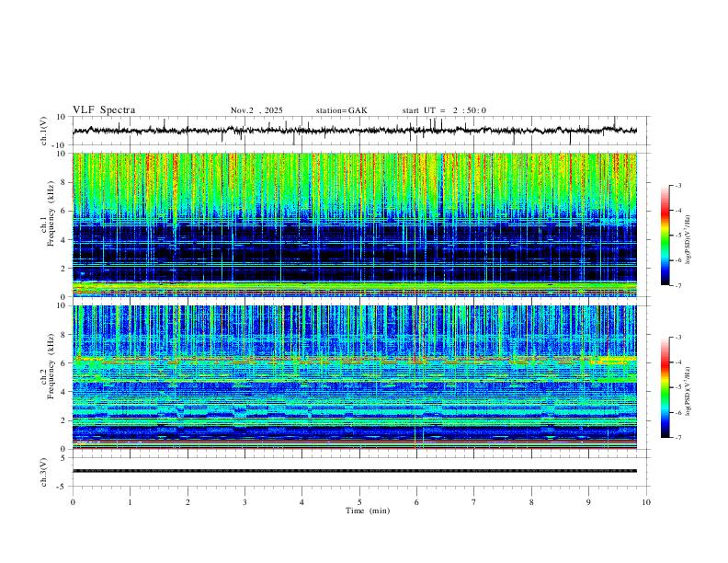Click the ch.2 spectrogram panel
Screen dimensions: 728x563
(355, 377)
